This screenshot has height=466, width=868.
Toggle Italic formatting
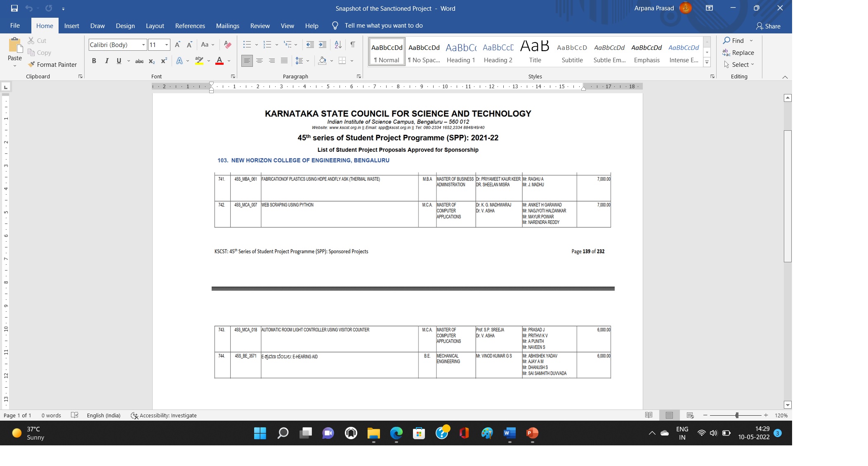coord(107,61)
